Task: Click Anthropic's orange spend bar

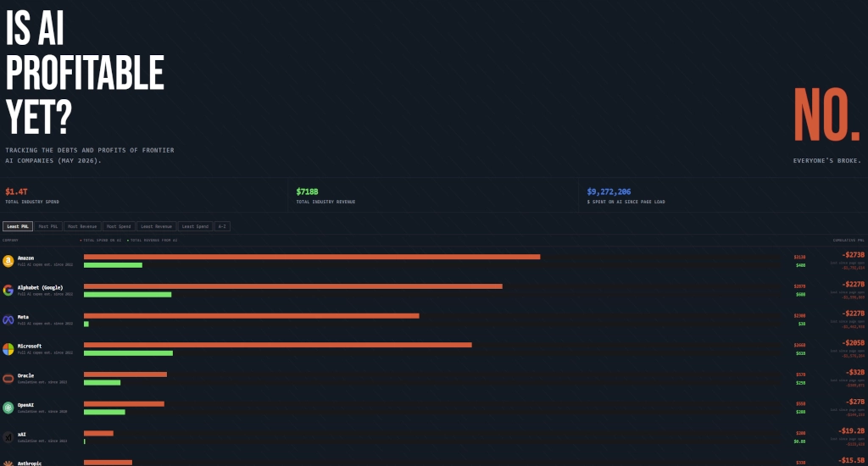Action: (x=108, y=463)
